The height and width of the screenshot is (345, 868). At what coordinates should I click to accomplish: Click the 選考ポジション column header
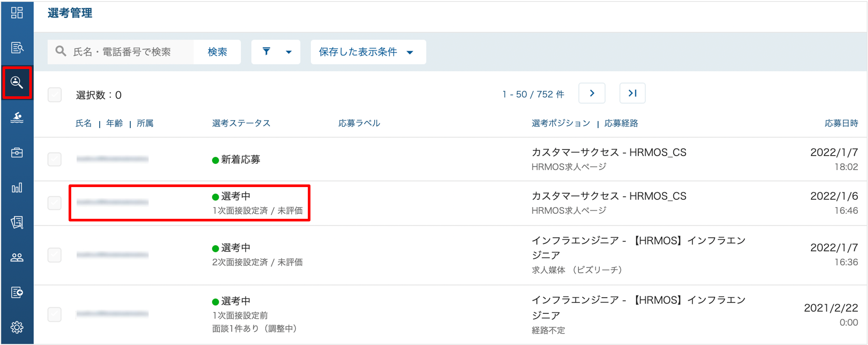point(561,123)
